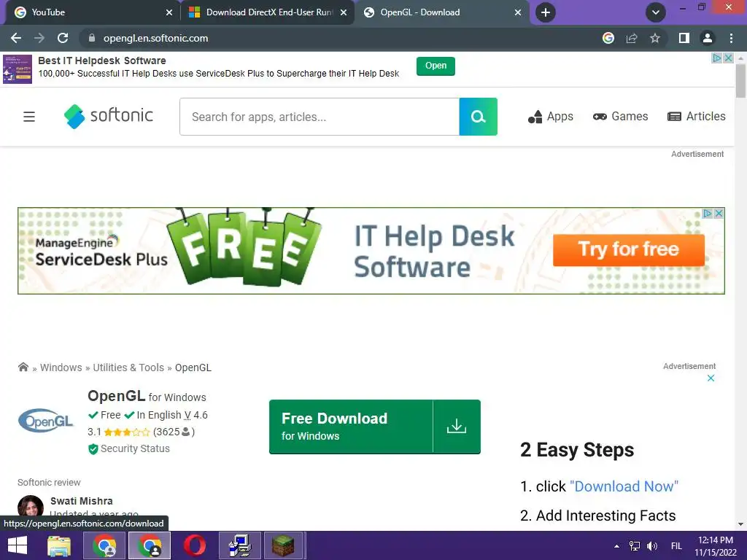This screenshot has width=747, height=560.
Task: Close the right-side advertisement with X
Action: (711, 378)
